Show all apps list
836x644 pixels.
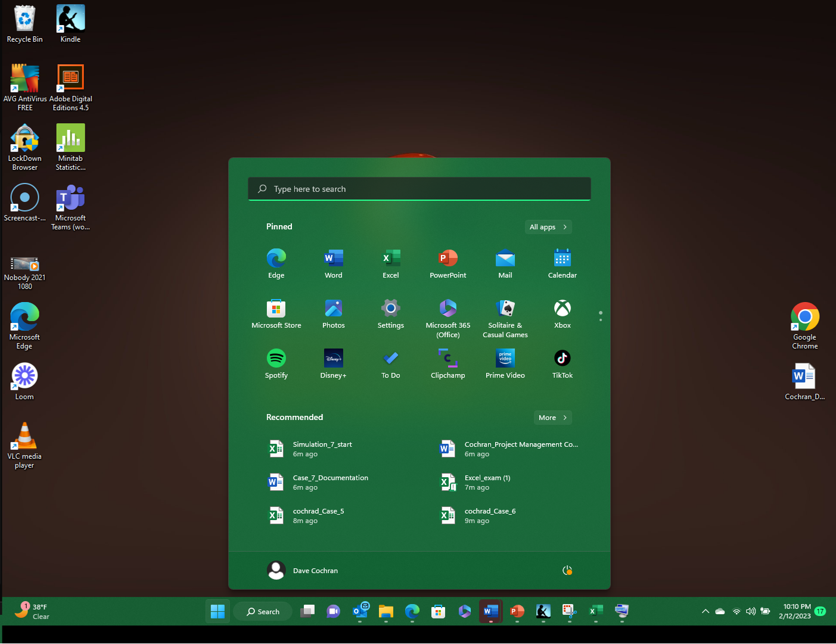548,227
